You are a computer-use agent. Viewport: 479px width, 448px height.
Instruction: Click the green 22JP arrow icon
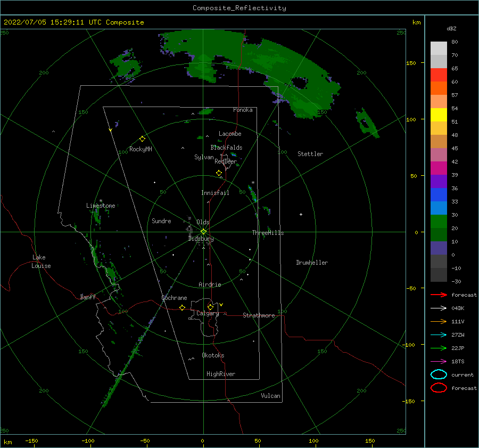[x=439, y=348]
